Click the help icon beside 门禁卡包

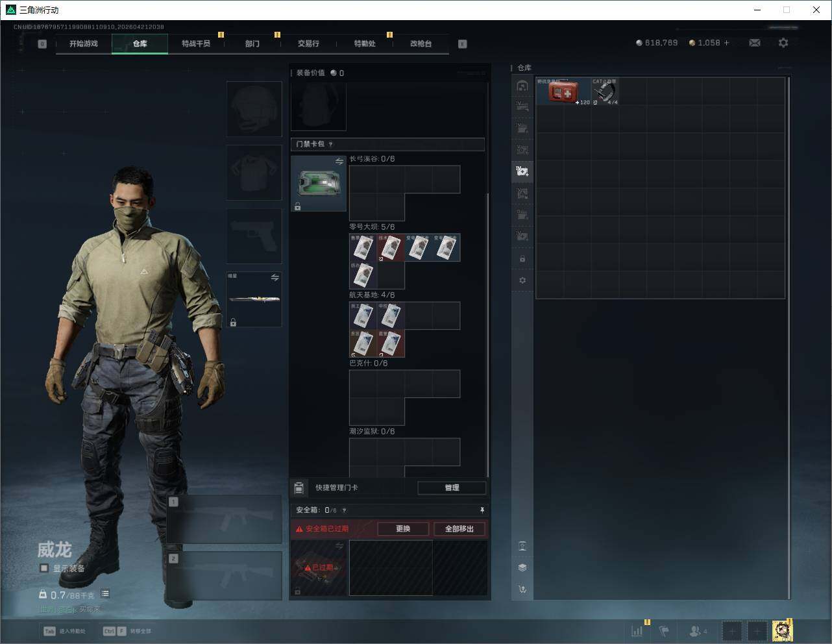[331, 144]
